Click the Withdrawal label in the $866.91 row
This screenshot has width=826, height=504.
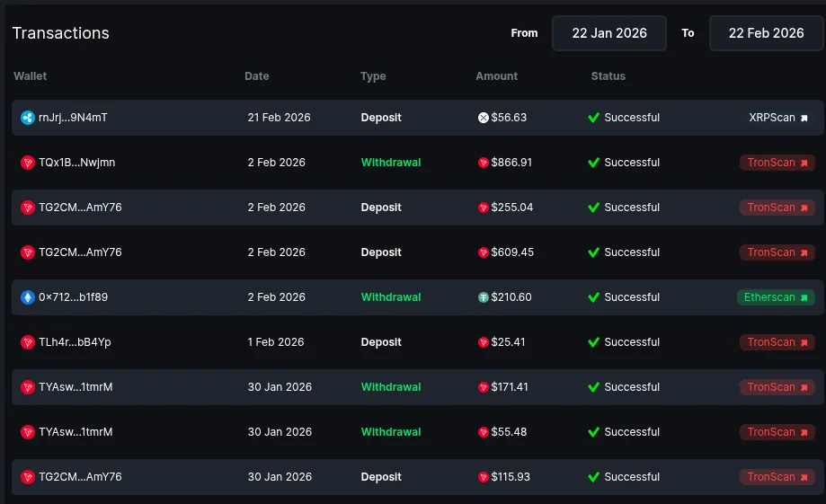tap(391, 163)
